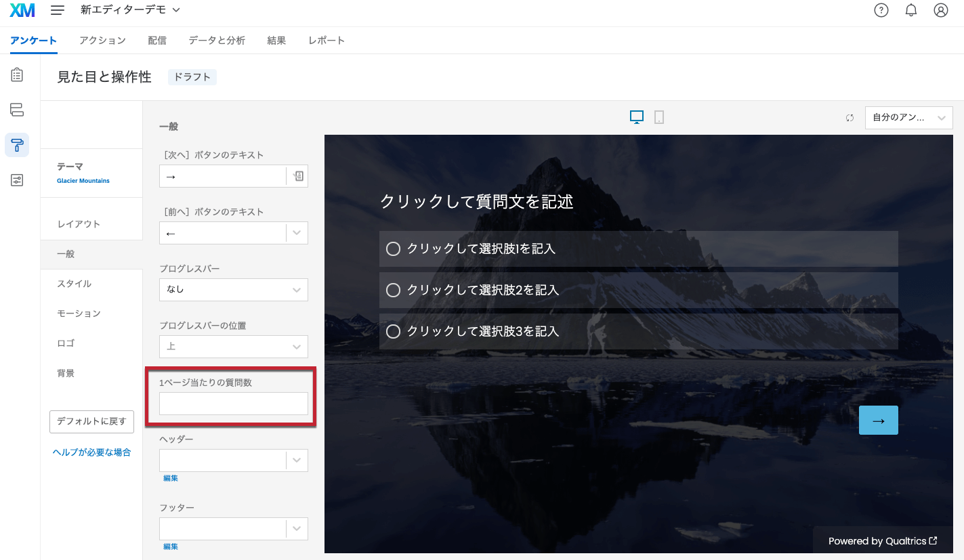Click the XM logo

(22, 10)
